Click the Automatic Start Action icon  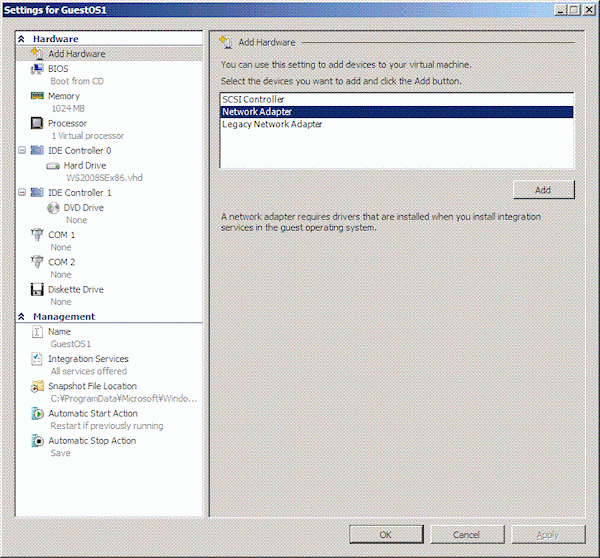tap(37, 413)
